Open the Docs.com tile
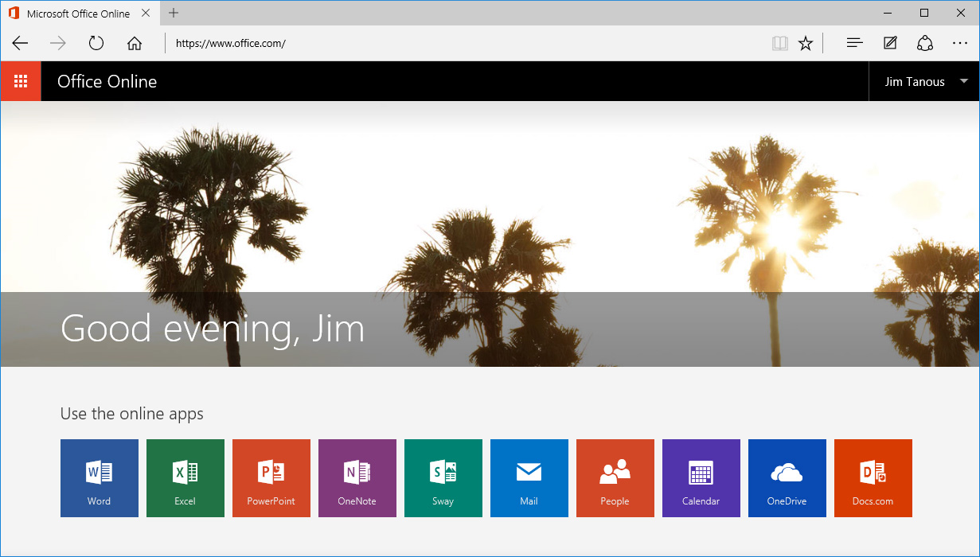This screenshot has height=557, width=980. click(873, 478)
